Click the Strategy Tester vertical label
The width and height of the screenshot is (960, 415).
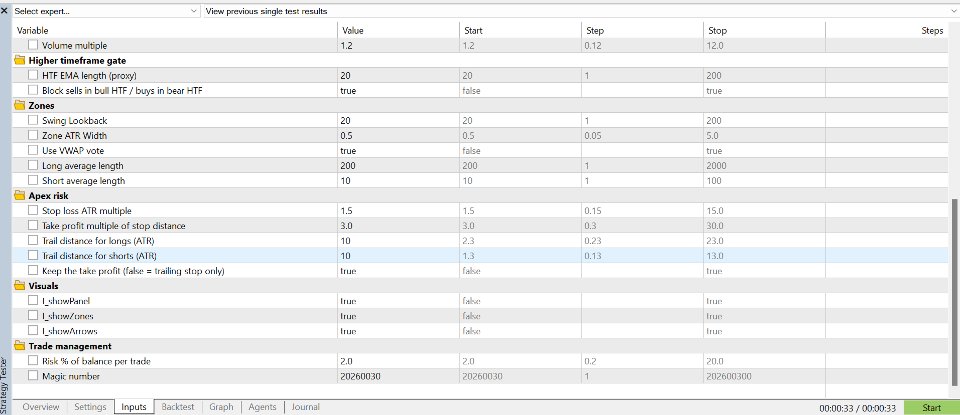click(x=6, y=384)
